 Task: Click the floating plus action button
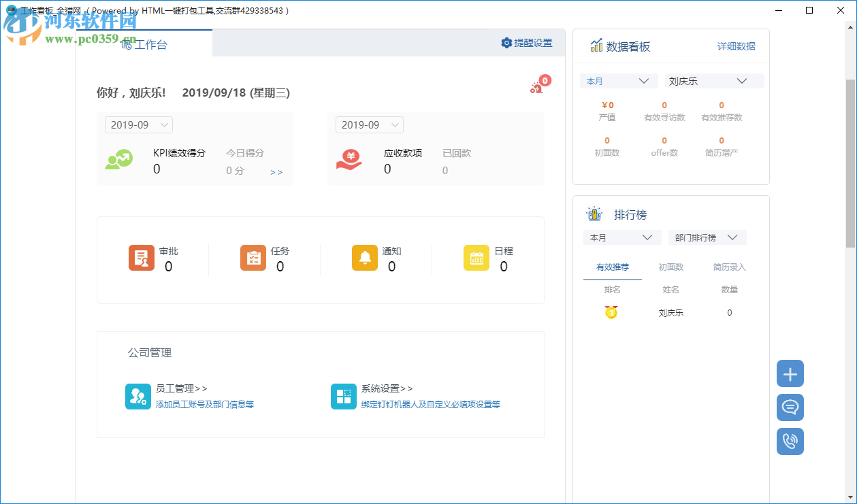(790, 373)
